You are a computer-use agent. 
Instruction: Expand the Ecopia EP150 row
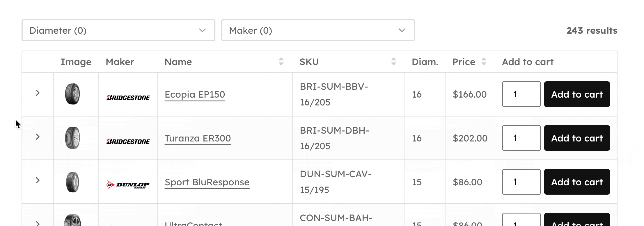(38, 93)
